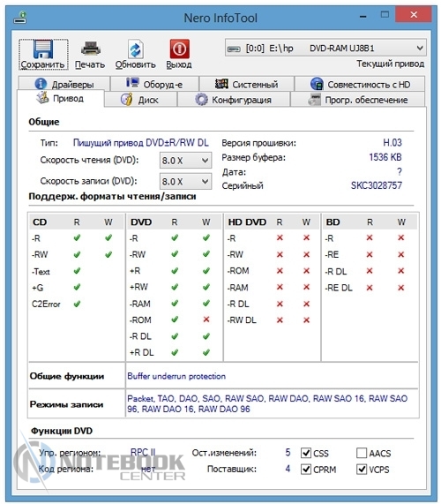Click the red X for BD-R read
This screenshot has width=441, height=504.
[370, 237]
